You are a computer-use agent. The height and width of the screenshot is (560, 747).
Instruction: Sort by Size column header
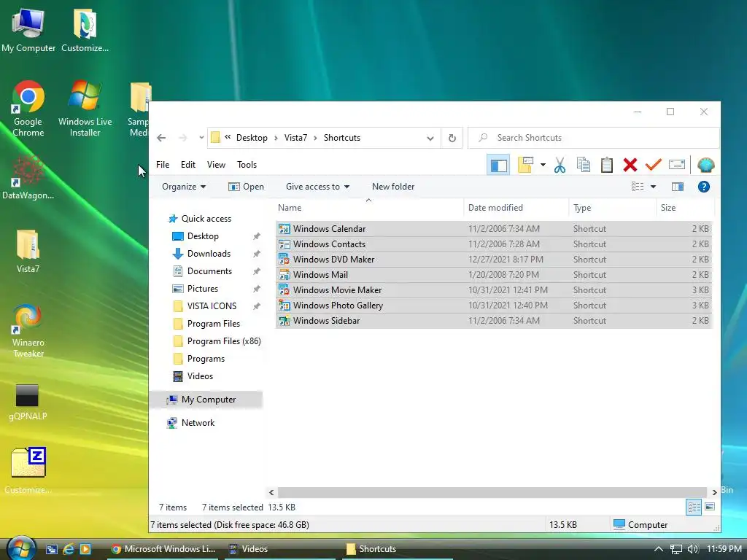tap(685, 208)
